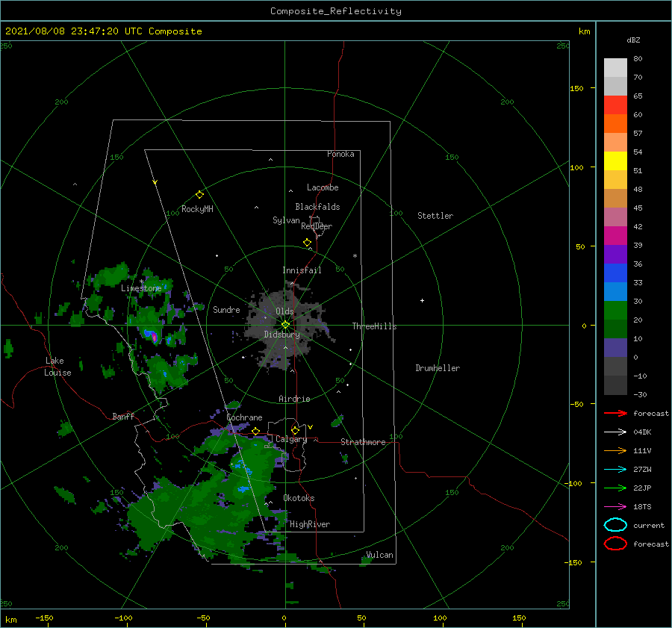This screenshot has width=672, height=628.
Task: Click the yellow diamond marker near RockyMH
Action: 199,195
